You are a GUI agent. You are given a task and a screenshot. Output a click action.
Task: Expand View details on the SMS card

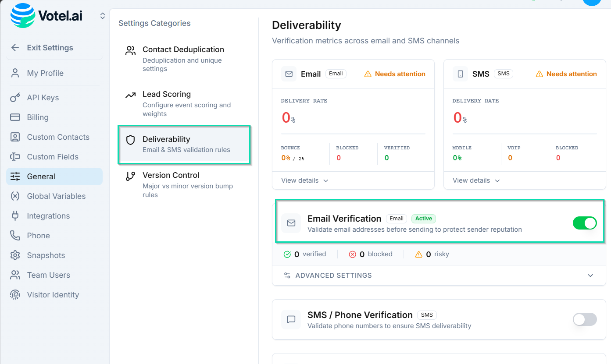[475, 180]
